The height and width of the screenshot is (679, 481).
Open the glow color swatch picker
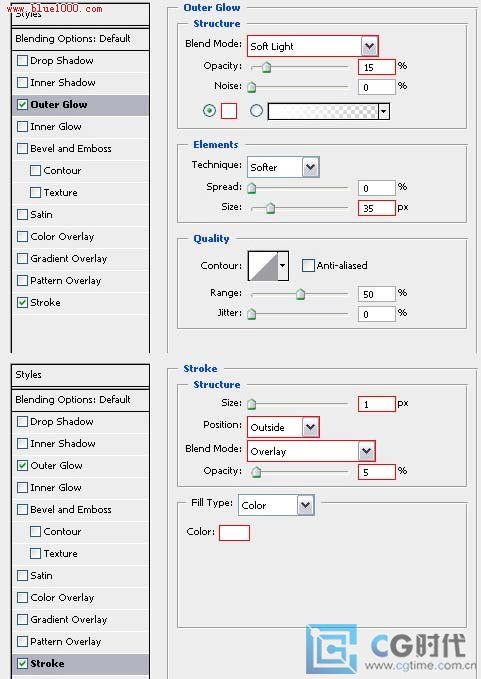click(229, 111)
